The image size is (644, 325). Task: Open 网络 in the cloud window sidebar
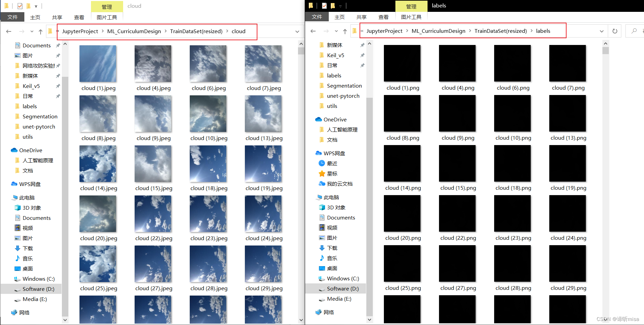click(20, 312)
